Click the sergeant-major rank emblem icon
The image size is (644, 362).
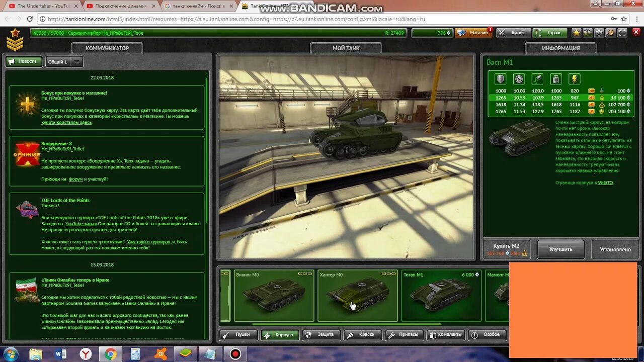click(x=15, y=39)
